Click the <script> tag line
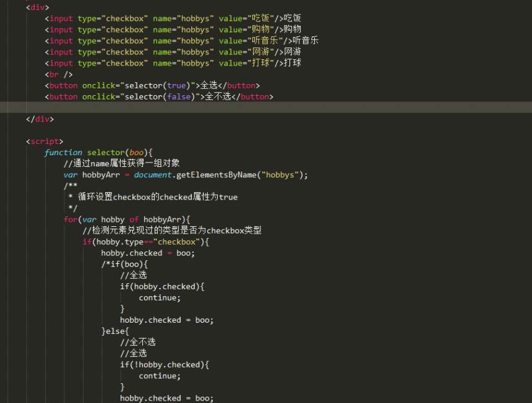Viewport: 532px width, 403px height. 45,142
